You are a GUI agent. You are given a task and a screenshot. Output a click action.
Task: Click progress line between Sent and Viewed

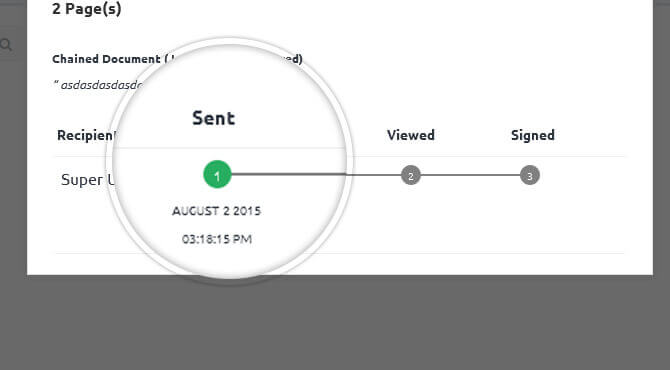click(x=316, y=175)
